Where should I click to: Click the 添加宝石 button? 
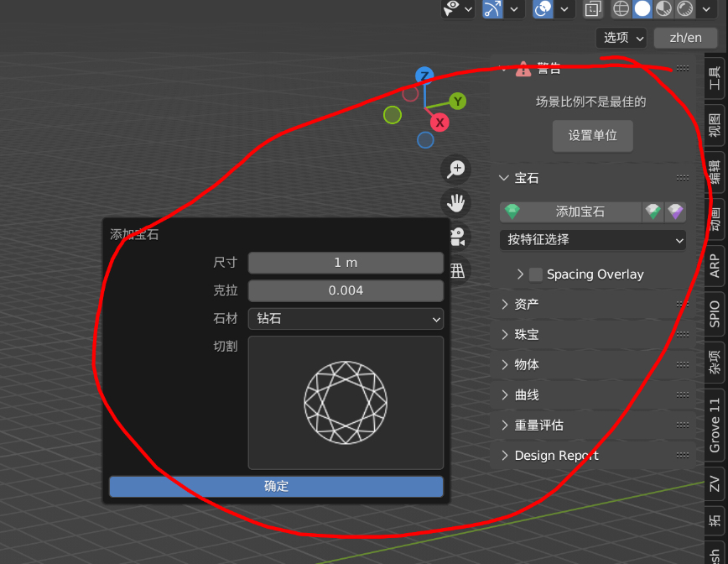pos(571,211)
